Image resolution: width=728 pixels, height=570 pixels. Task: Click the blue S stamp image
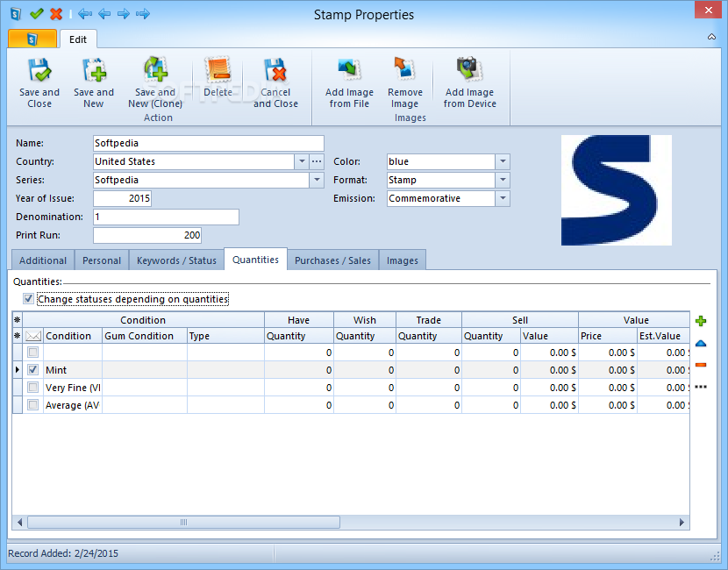(x=616, y=190)
